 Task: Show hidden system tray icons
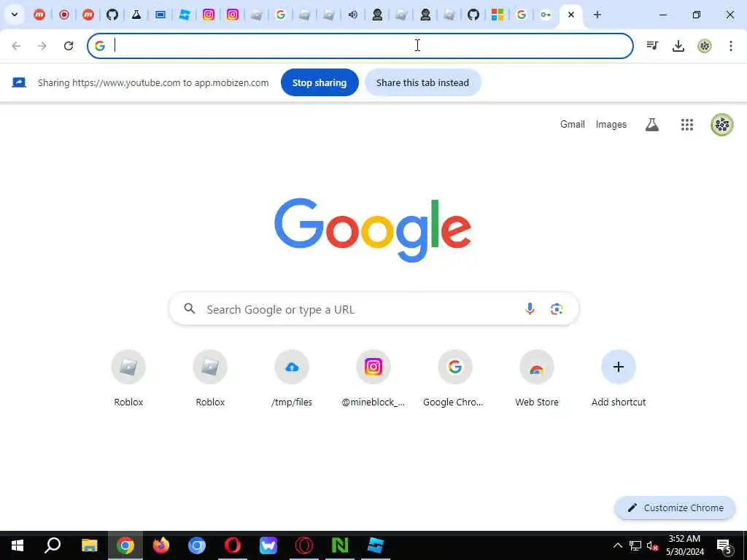617,545
